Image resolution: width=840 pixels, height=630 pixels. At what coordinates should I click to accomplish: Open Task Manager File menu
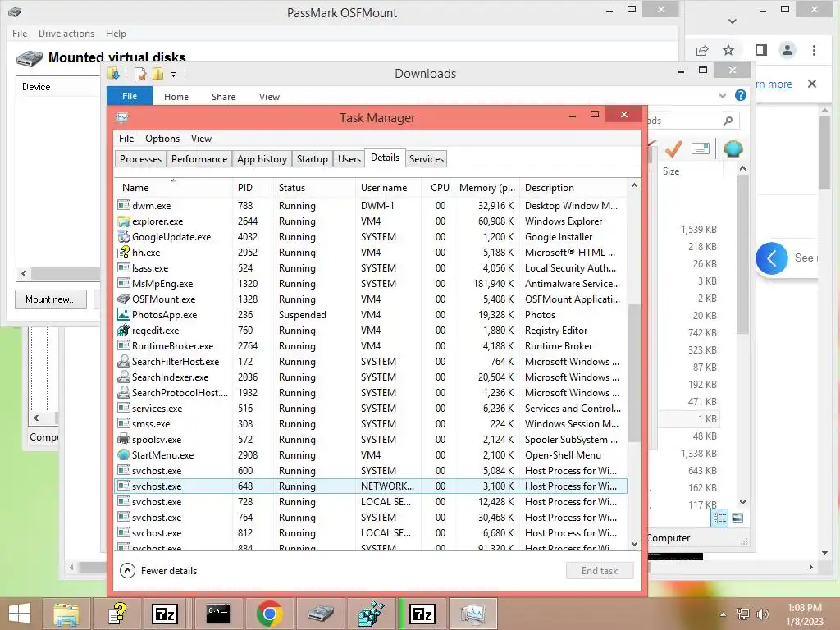tap(126, 139)
